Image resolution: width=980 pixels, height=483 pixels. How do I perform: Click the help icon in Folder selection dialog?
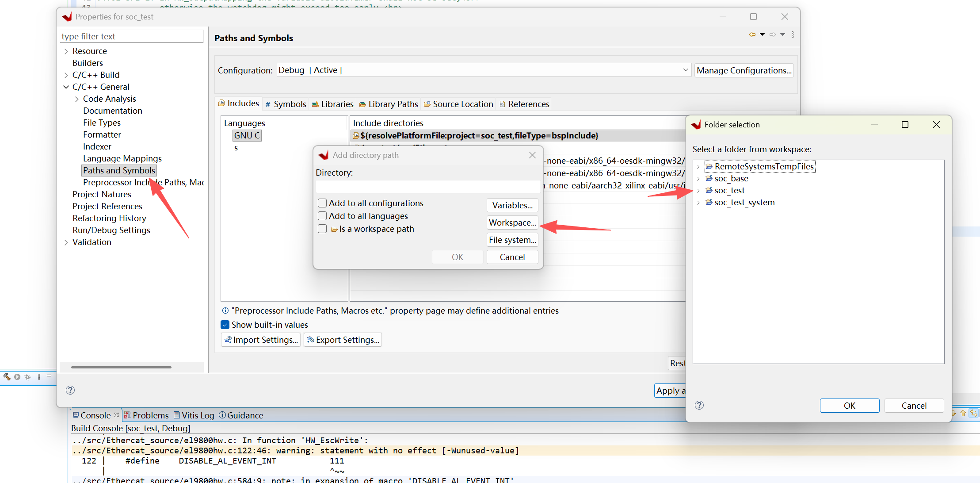[699, 405]
